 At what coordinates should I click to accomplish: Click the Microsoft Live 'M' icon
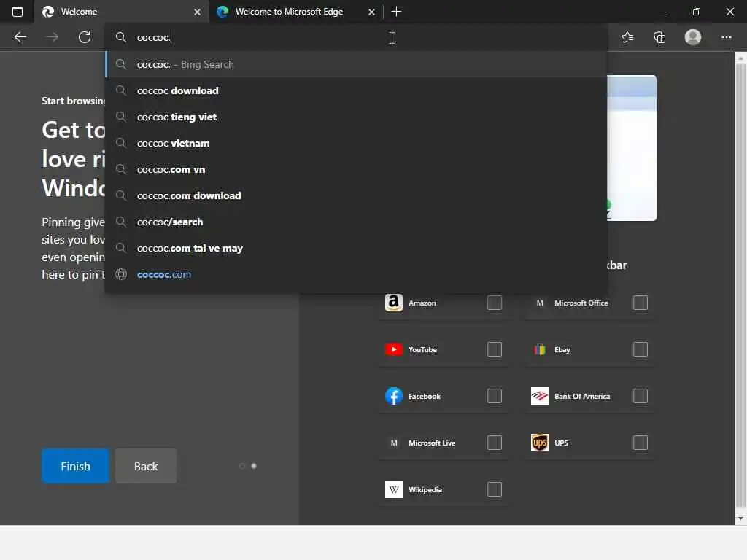coord(394,443)
